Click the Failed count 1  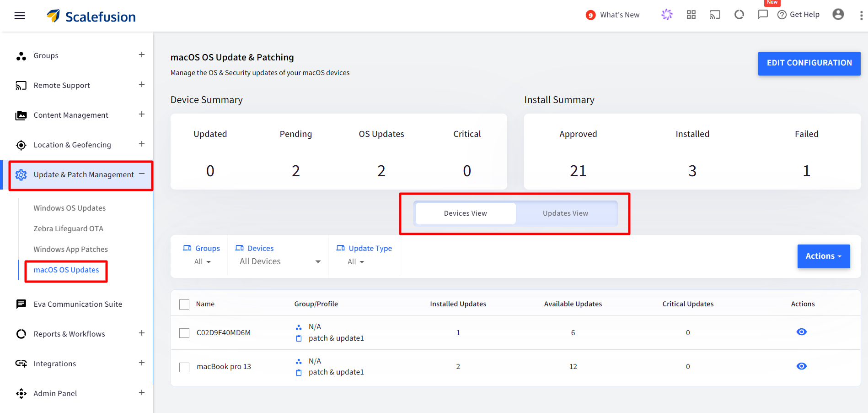[x=807, y=171]
